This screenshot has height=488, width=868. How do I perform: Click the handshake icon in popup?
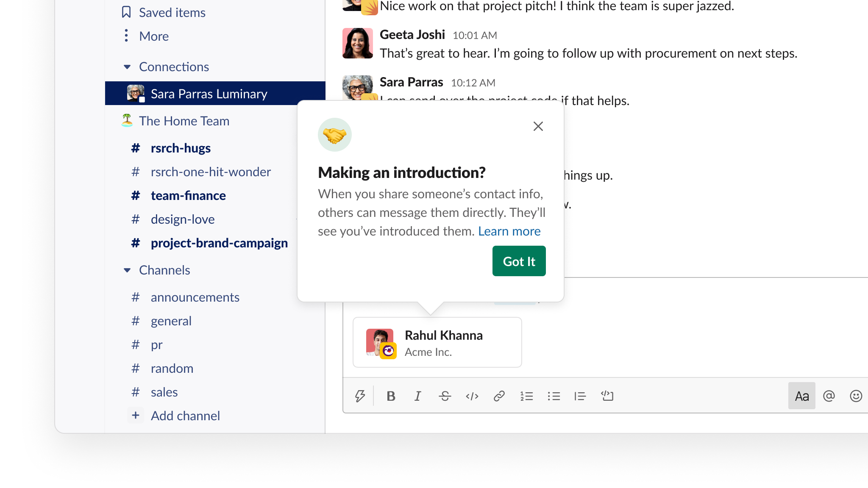335,135
